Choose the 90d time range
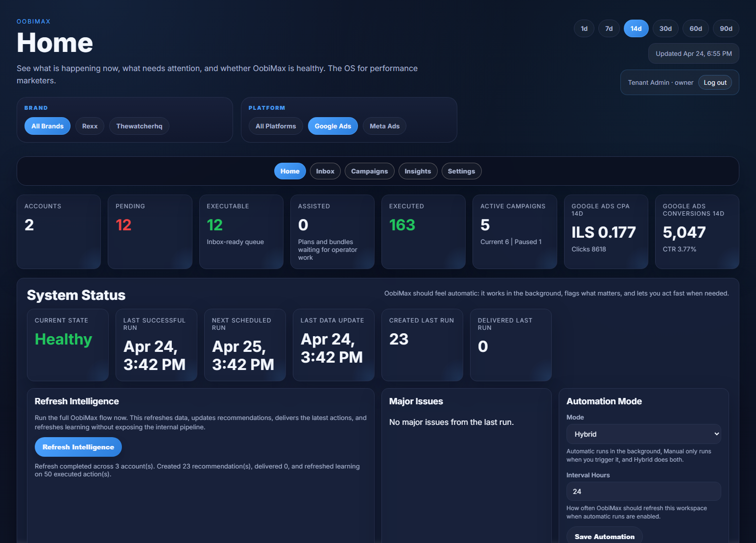 coord(726,28)
